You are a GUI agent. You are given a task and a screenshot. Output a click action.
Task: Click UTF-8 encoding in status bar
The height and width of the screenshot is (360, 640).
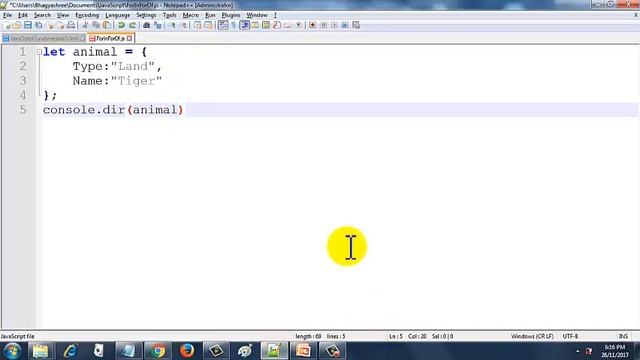click(x=570, y=336)
